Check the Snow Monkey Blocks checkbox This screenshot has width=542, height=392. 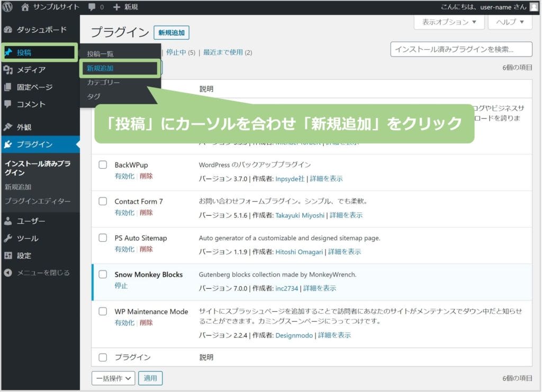[x=103, y=274]
